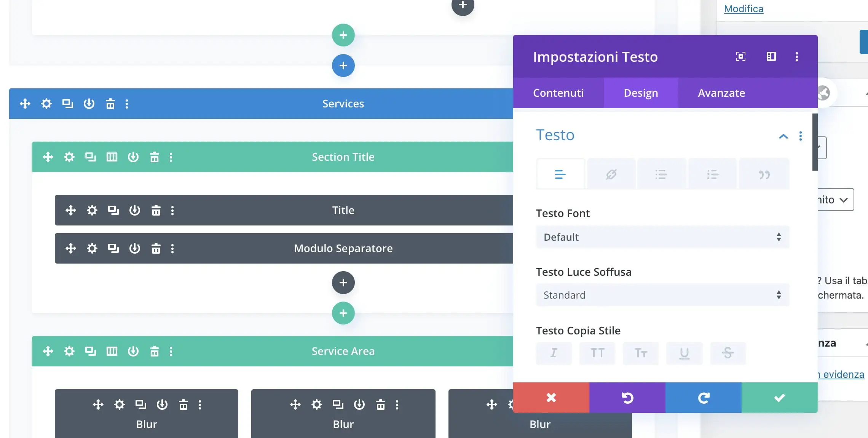Open Testo Luce Soffusa dropdown
868x438 pixels.
pyautogui.click(x=662, y=295)
